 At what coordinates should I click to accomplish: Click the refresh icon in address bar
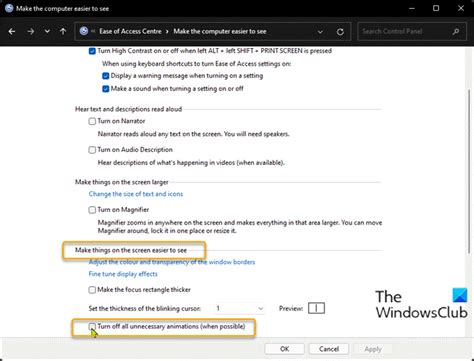click(340, 32)
